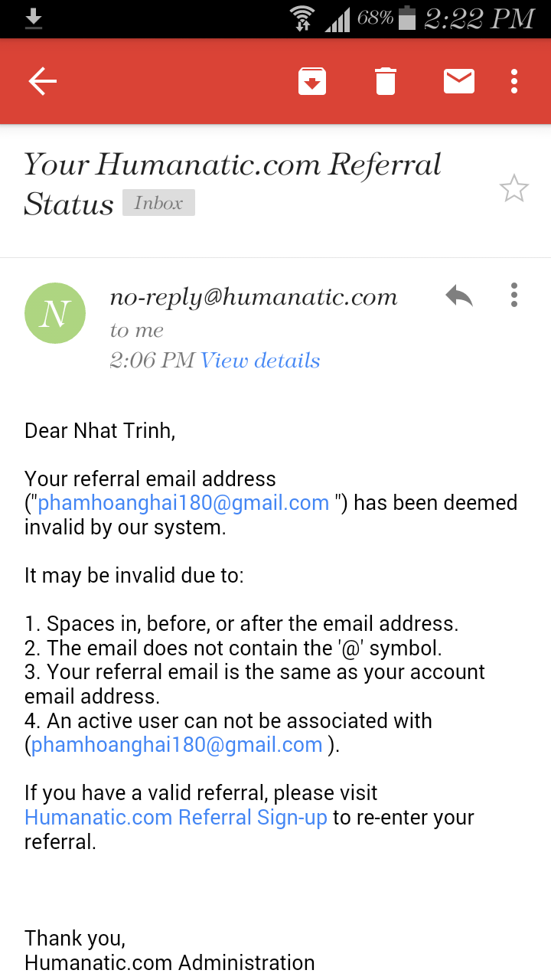Viewport: 551px width, 980px height.
Task: Reply to the no-reply@humanatic.com message
Action: (459, 296)
